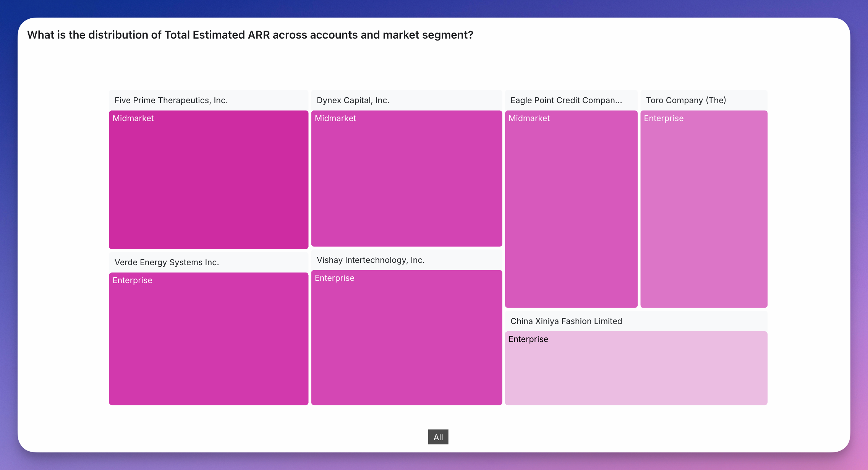Click the chart title about Total Estimated ARR
Screen dimensions: 868x470
(x=250, y=35)
